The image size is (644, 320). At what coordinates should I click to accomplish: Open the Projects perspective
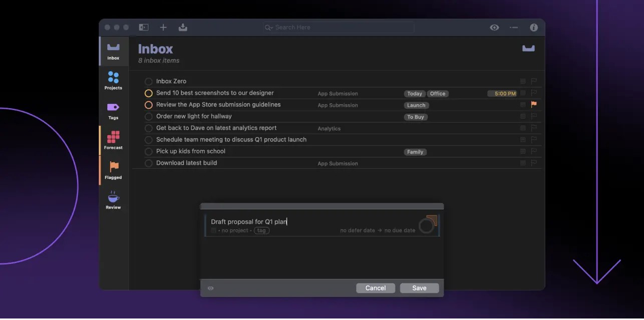point(113,81)
